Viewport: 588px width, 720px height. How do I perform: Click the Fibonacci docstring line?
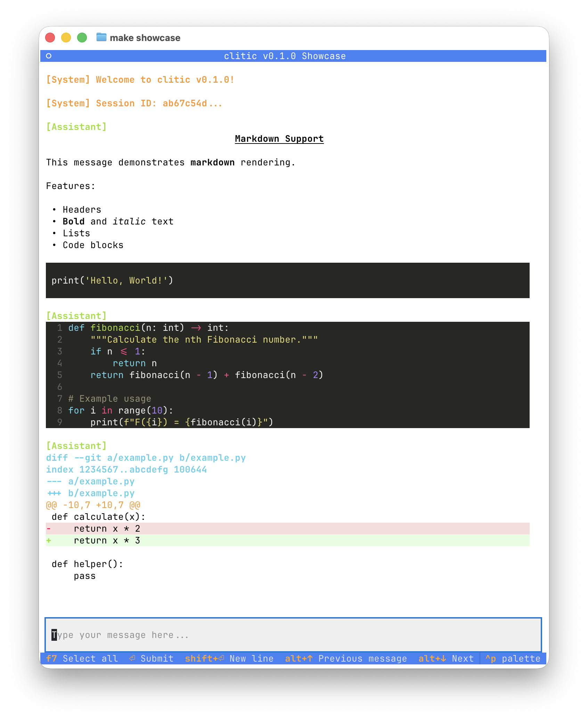204,339
